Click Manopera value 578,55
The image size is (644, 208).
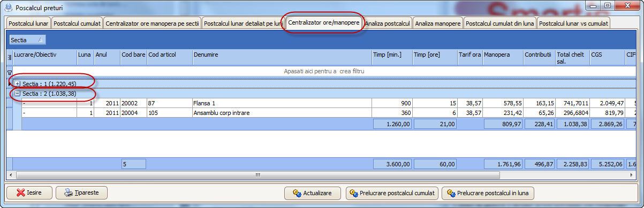(503, 103)
